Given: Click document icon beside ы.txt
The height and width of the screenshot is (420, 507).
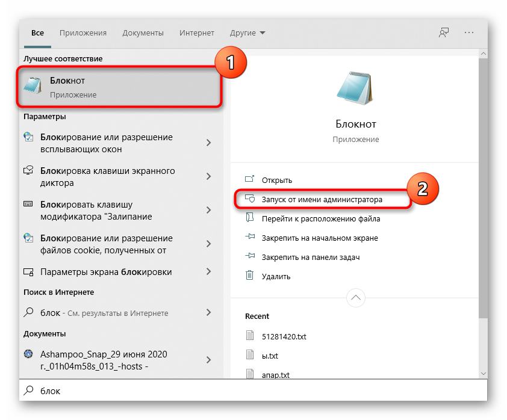Looking at the screenshot, I should pos(250,354).
